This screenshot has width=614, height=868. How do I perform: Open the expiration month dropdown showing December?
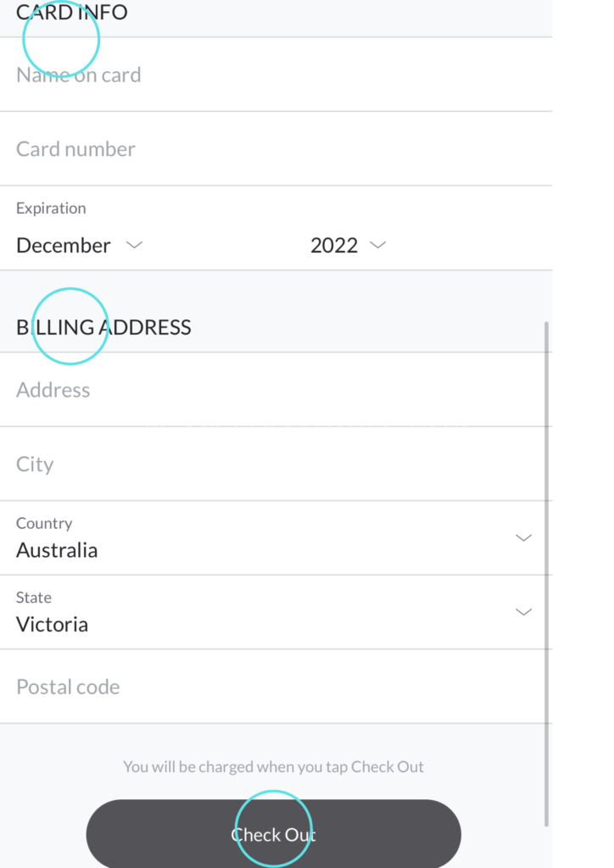64,245
